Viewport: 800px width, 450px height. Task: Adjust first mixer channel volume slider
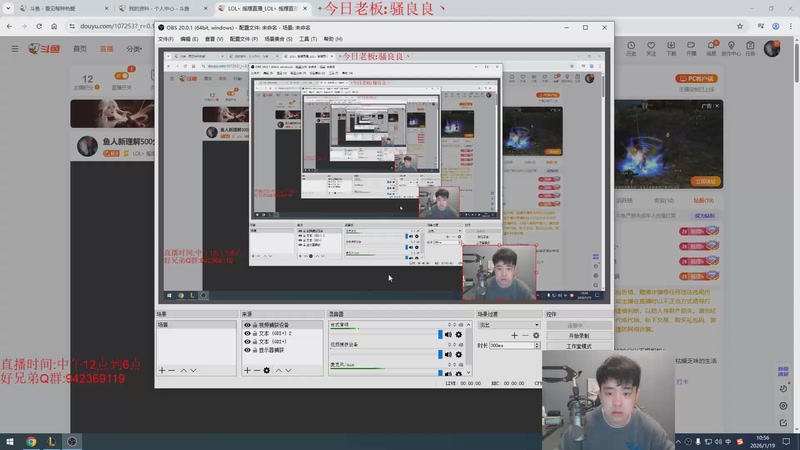[x=440, y=335]
